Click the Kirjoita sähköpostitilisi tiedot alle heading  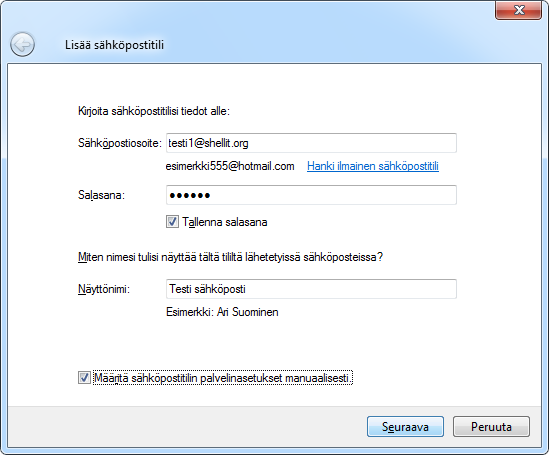click(154, 111)
